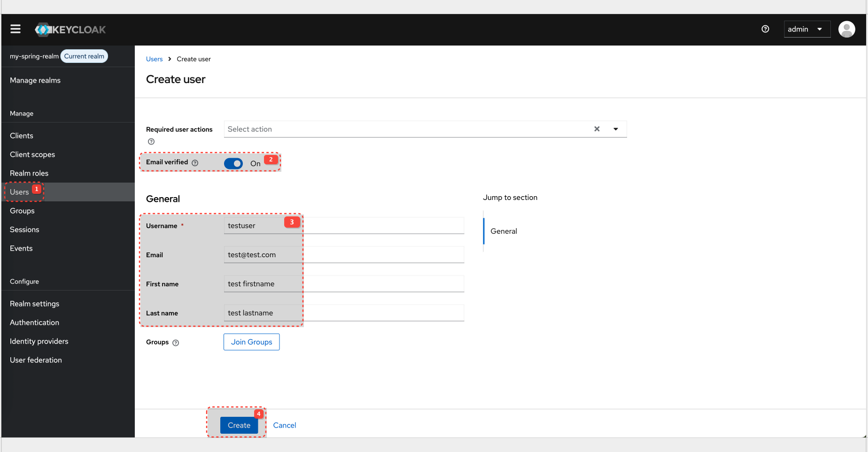The height and width of the screenshot is (452, 868).
Task: Click Cancel to discard the user
Action: click(284, 425)
